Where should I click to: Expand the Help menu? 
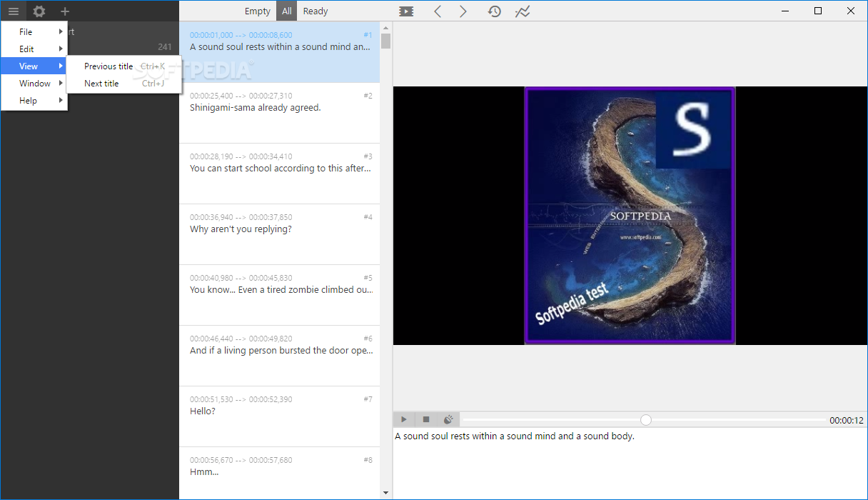(34, 100)
